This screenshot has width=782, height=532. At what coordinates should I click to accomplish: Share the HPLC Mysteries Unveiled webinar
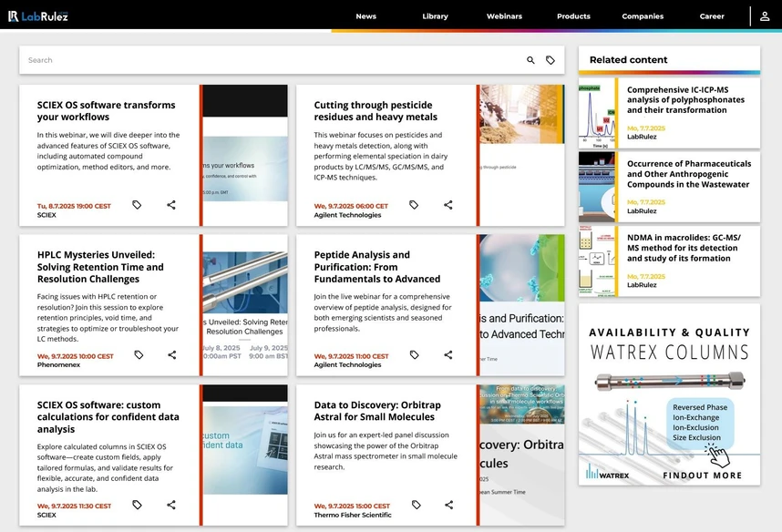171,355
